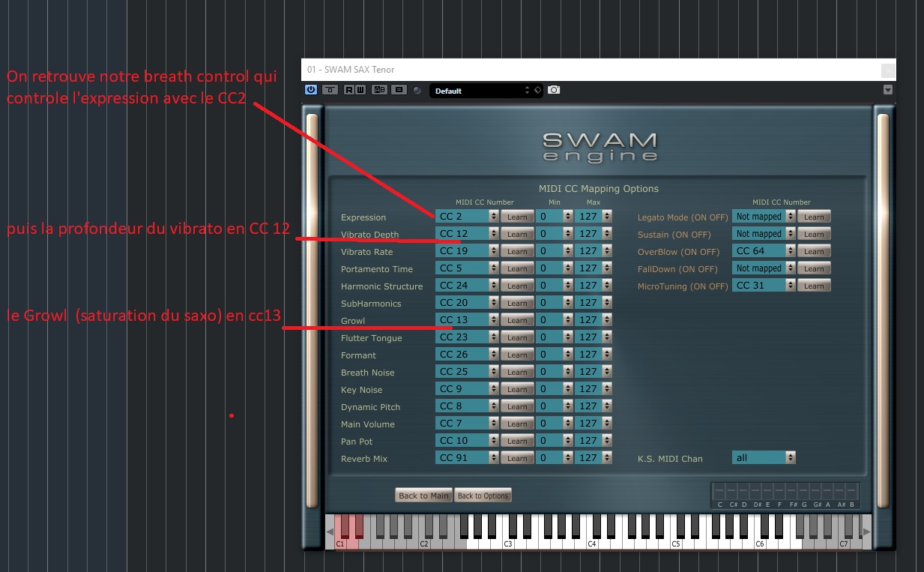Click the SubHarmonics label
This screenshot has height=572, width=924.
click(371, 304)
